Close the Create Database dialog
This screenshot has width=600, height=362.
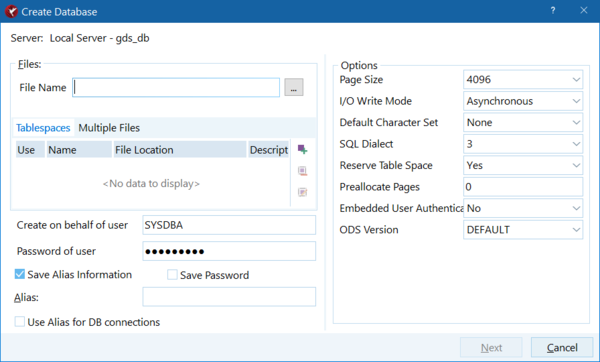584,11
